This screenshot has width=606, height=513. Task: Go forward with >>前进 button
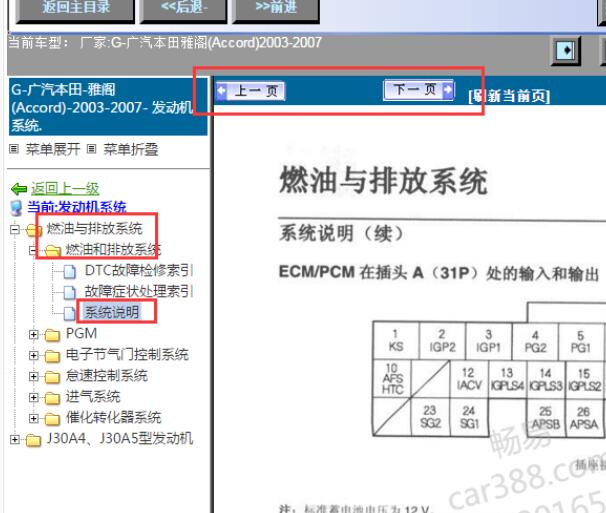coord(276,9)
